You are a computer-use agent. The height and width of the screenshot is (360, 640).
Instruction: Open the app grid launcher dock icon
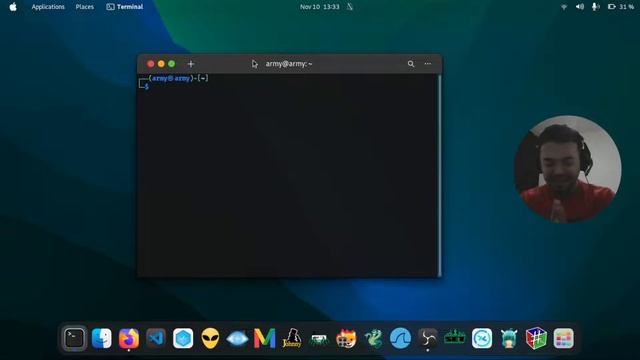point(564,338)
